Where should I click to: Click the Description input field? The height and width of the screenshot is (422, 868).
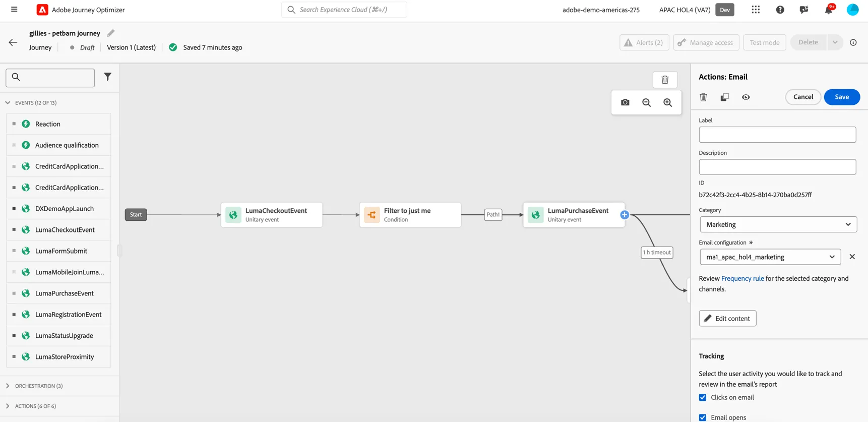pyautogui.click(x=777, y=167)
